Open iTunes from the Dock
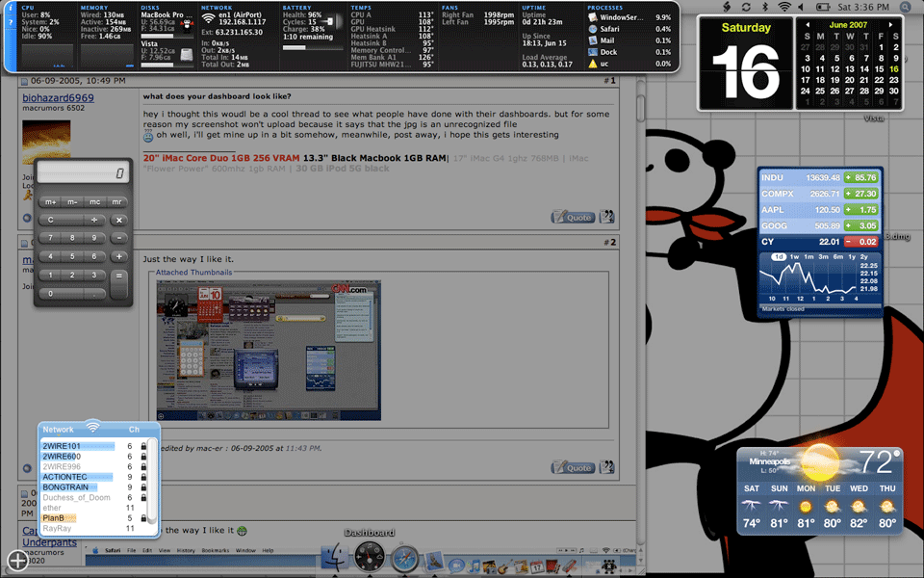Screen dimensions: 924x578 474,566
